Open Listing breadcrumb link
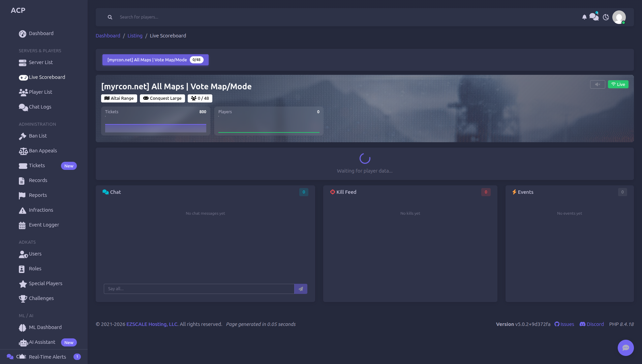 tap(135, 36)
